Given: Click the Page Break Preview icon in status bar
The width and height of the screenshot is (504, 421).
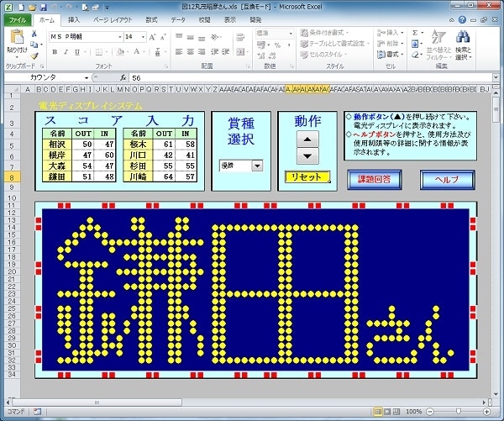Looking at the screenshot, I should tap(396, 412).
